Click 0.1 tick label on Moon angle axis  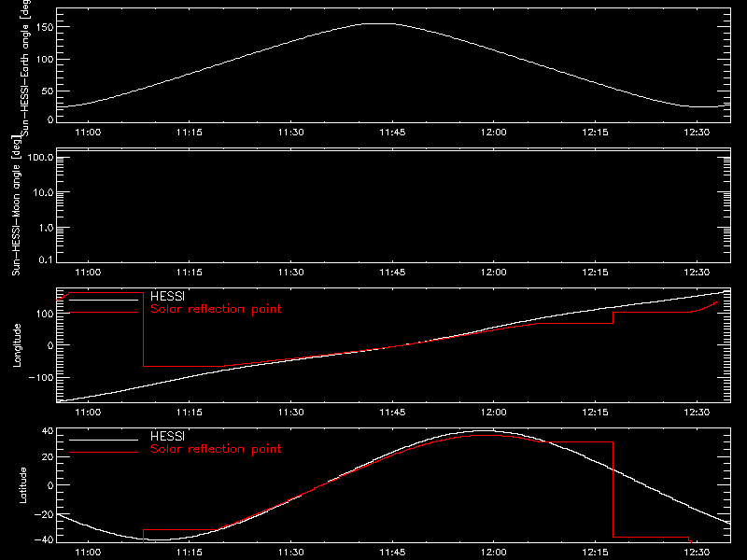click(46, 259)
